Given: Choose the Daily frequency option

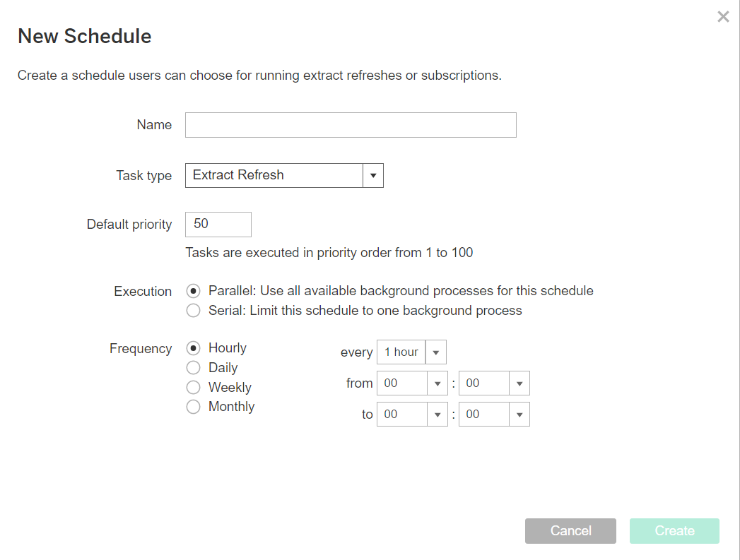Looking at the screenshot, I should pyautogui.click(x=193, y=368).
